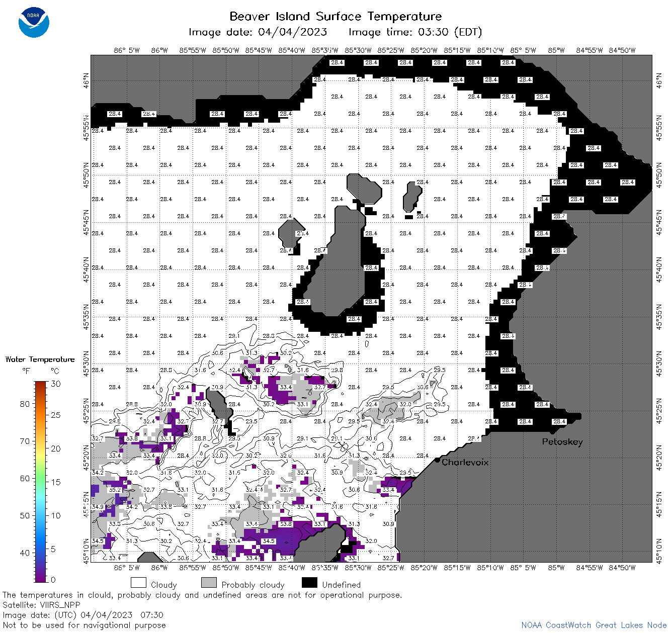Click the operational purpose disclaimer sentence
The height and width of the screenshot is (633, 672).
[202, 595]
